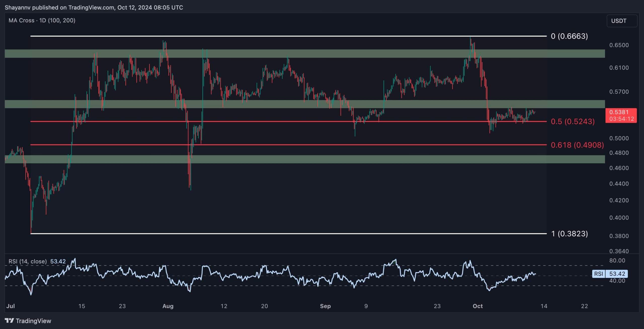Click the TradingView logo icon

click(9, 320)
